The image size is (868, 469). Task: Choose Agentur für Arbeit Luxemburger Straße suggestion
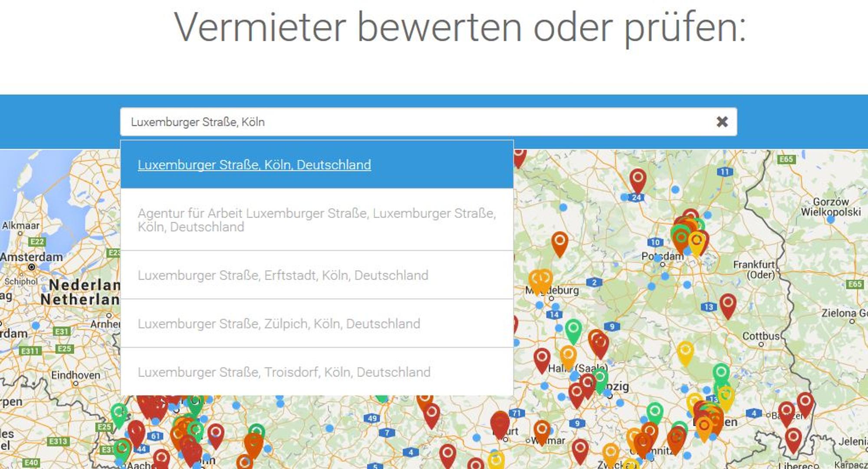click(x=317, y=220)
